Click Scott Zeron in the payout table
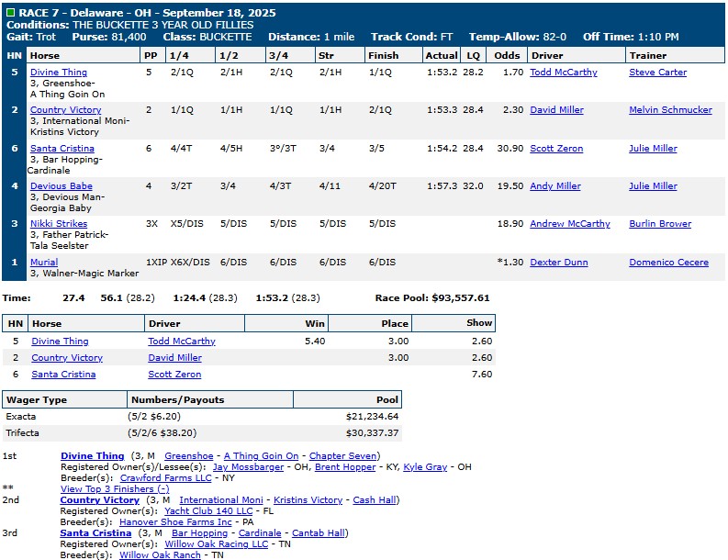728x560 pixels. click(x=174, y=375)
